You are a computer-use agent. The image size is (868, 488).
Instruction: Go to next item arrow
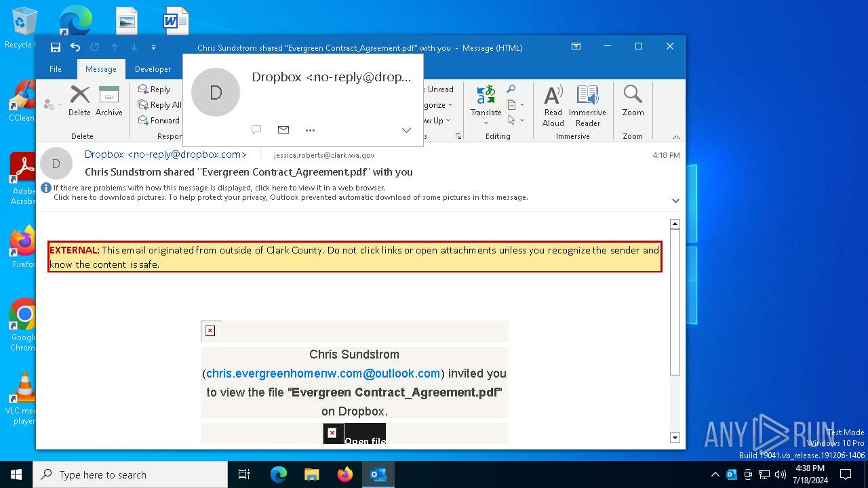pos(134,47)
